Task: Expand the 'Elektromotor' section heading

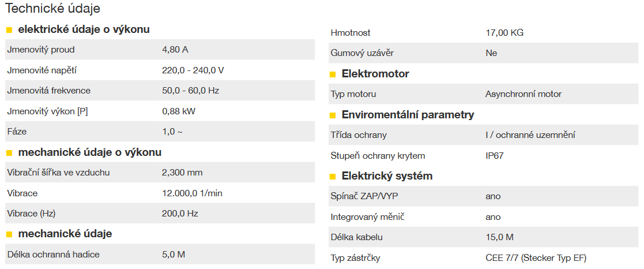Action: tap(375, 74)
